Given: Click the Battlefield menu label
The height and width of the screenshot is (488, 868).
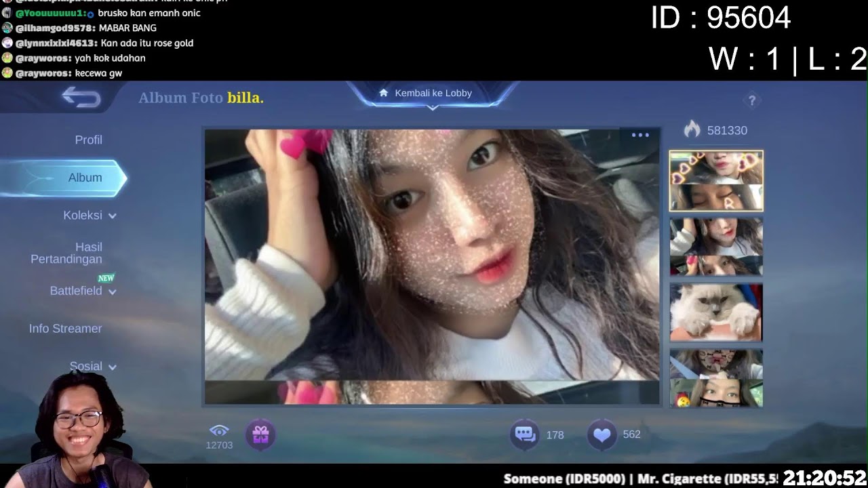Looking at the screenshot, I should [76, 291].
